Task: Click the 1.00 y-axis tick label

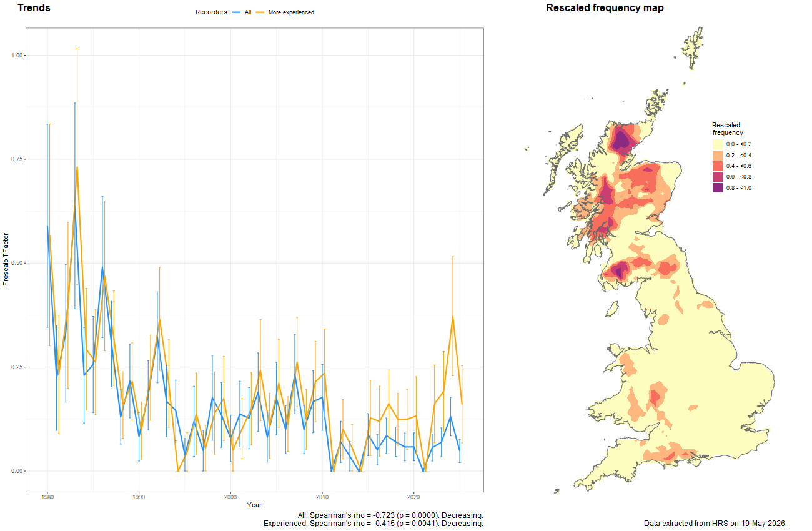Action: point(17,56)
